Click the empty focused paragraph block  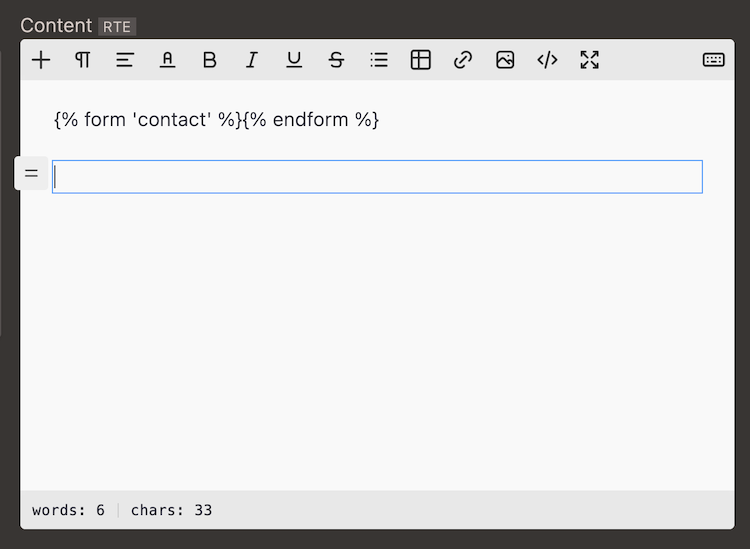(x=377, y=177)
